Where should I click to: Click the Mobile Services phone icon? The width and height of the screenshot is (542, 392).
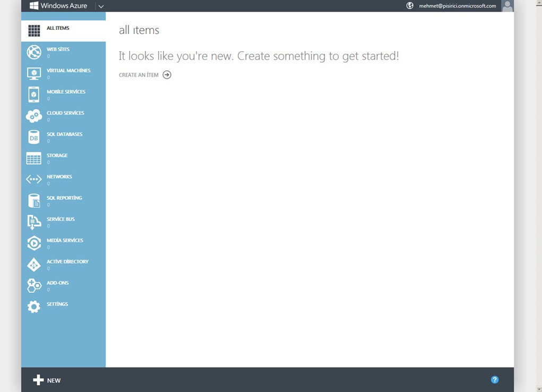(34, 94)
